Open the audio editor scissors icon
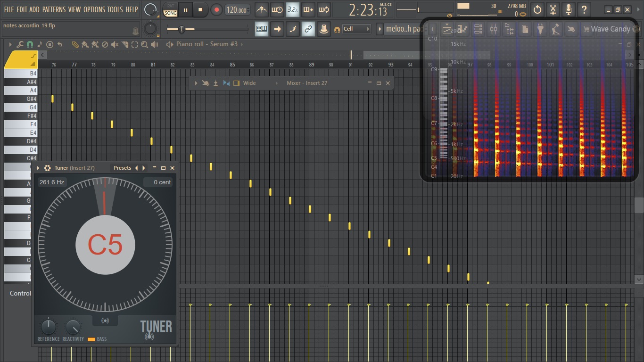 coord(553,9)
